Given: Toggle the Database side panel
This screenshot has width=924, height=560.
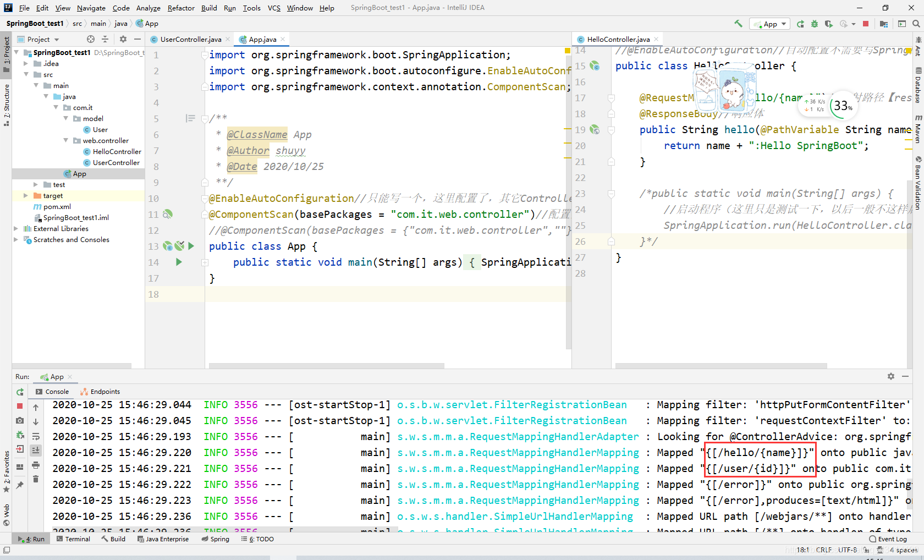Looking at the screenshot, I should point(918,85).
